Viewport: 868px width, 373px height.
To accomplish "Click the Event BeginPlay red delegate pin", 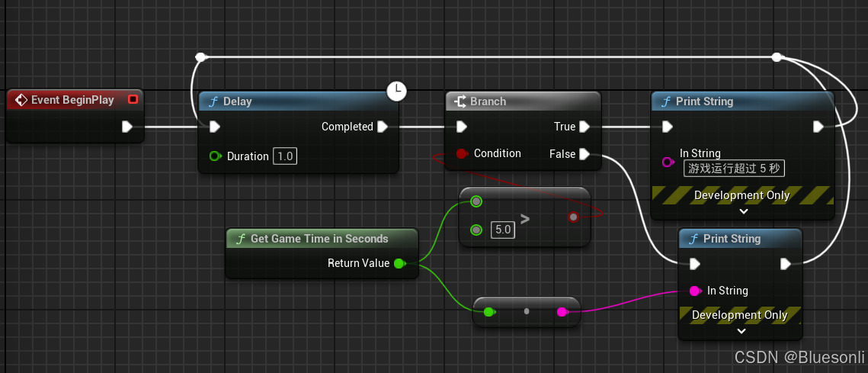I will click(x=133, y=100).
